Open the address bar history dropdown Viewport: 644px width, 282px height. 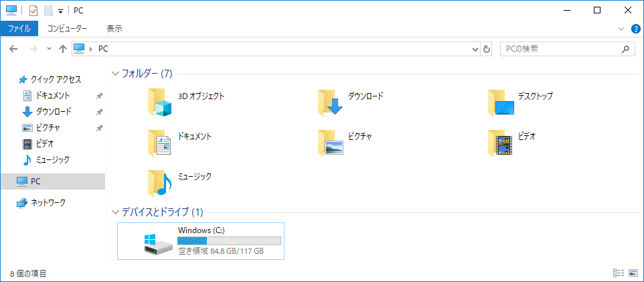(x=475, y=49)
